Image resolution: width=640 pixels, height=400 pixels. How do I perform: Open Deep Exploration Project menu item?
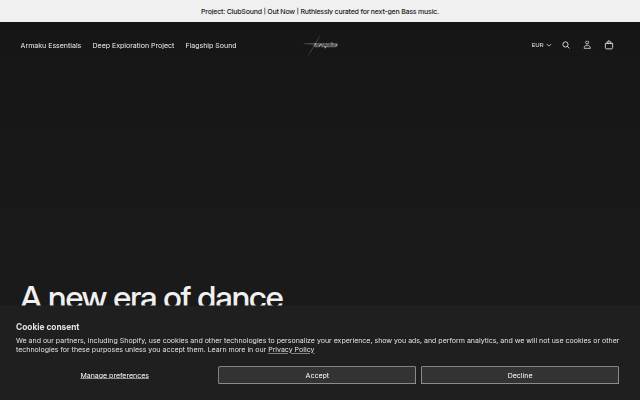pyautogui.click(x=133, y=45)
